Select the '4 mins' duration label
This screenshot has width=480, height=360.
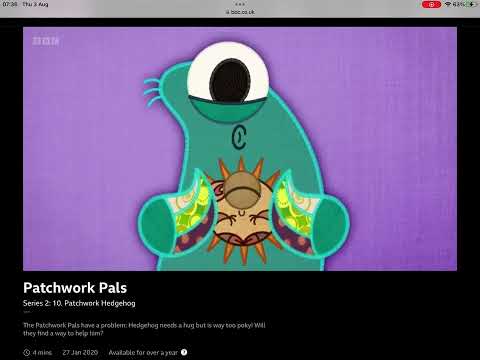coord(42,352)
